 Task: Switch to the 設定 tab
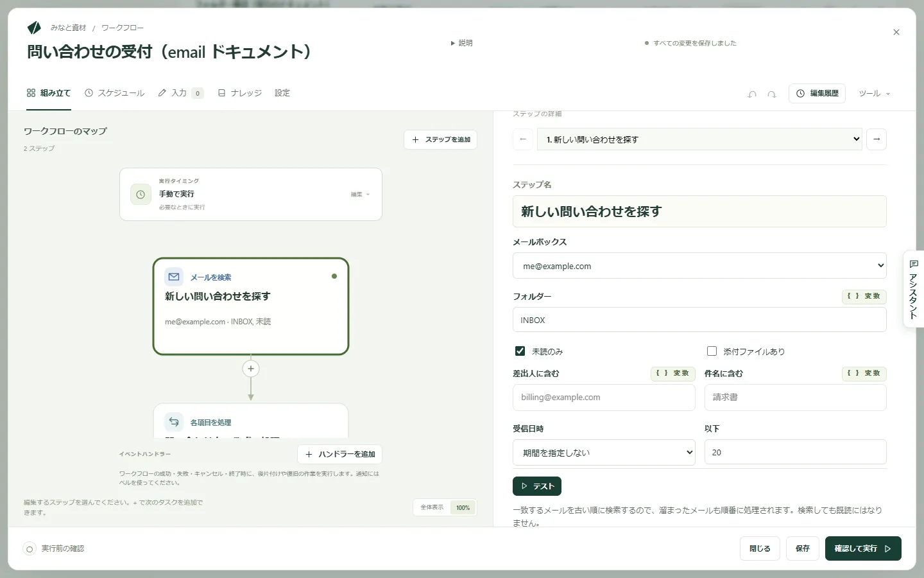pos(282,93)
